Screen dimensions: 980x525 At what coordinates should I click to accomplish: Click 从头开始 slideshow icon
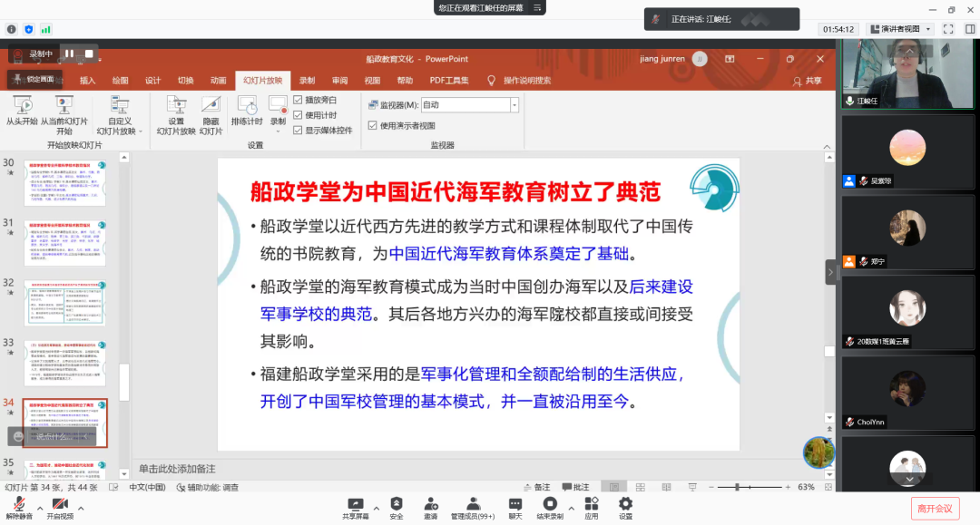[22, 106]
